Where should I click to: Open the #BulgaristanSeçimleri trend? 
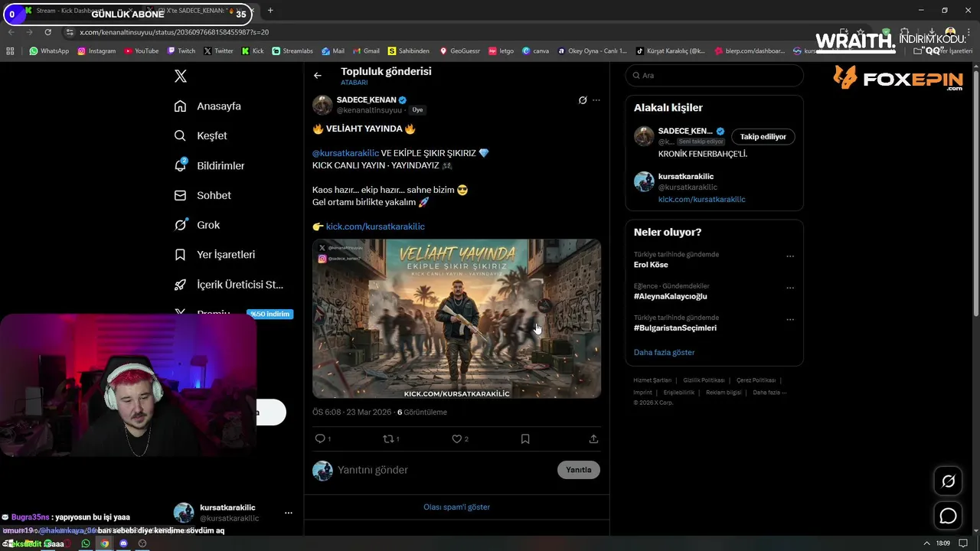[x=675, y=328]
